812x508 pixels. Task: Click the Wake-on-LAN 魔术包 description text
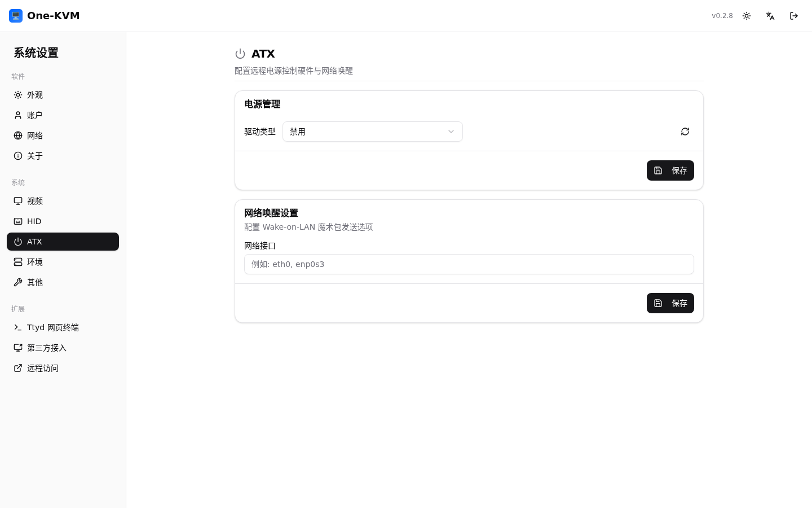(x=308, y=227)
